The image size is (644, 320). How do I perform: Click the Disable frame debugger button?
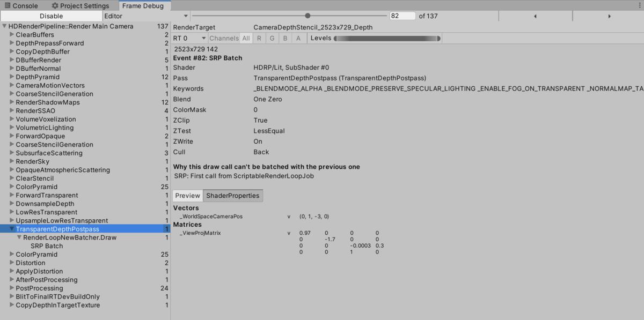point(51,16)
